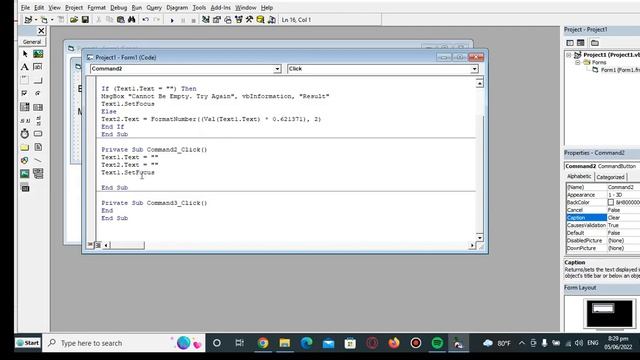Select the Pointer tool in toolbox
Image resolution: width=640 pixels, height=360 pixels.
pos(25,54)
